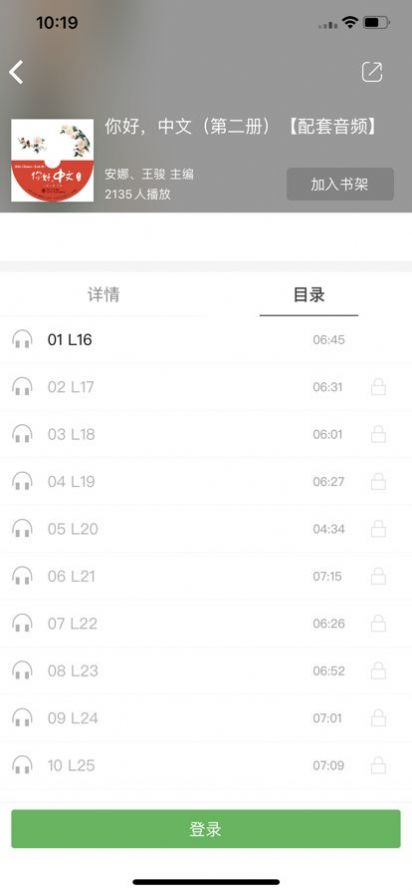Tap the 加入书架 button
Screen dimensions: 412x894
[x=340, y=184]
